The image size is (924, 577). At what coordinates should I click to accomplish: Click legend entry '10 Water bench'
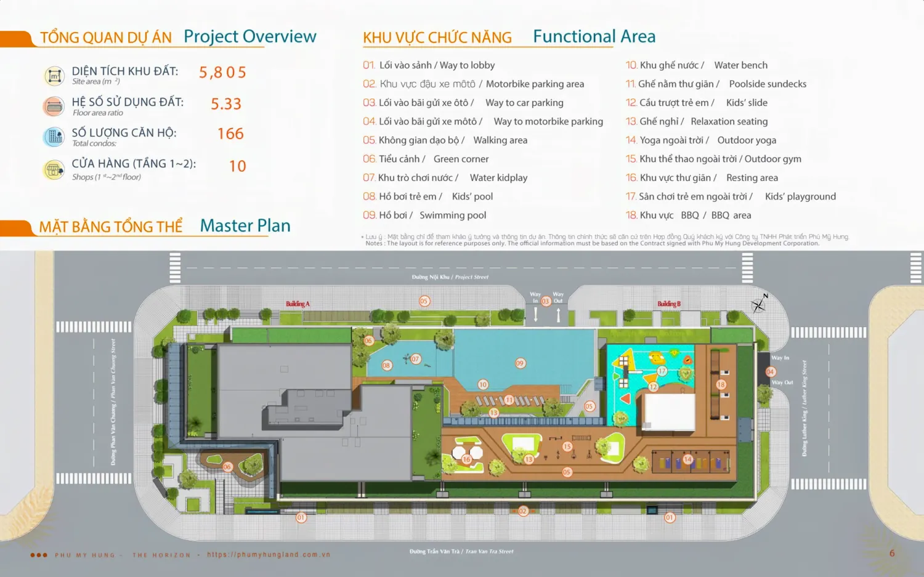coord(696,65)
